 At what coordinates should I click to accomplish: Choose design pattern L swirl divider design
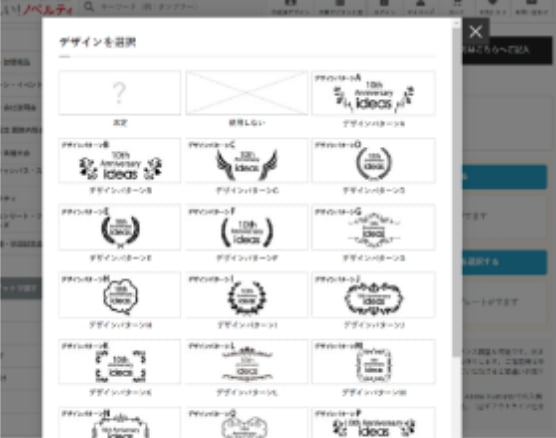coord(247,362)
